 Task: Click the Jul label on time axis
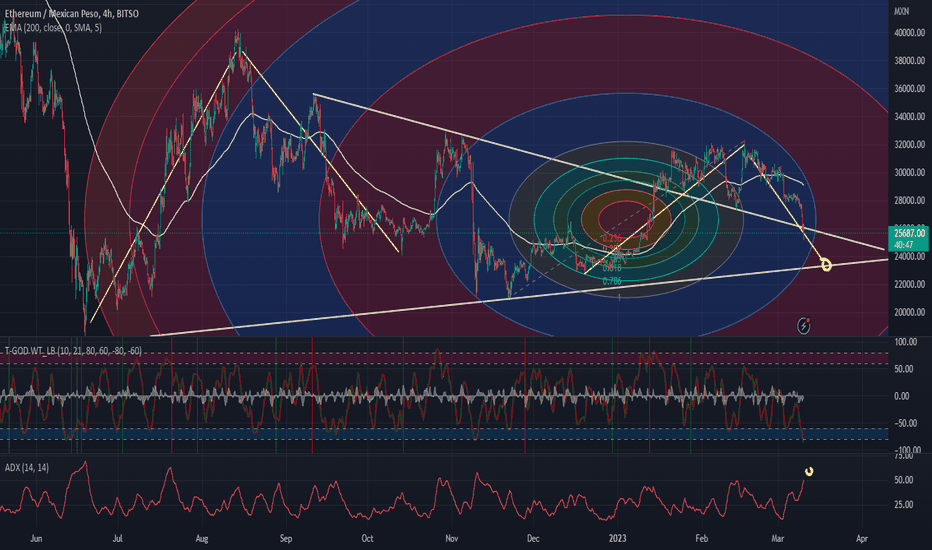point(118,539)
